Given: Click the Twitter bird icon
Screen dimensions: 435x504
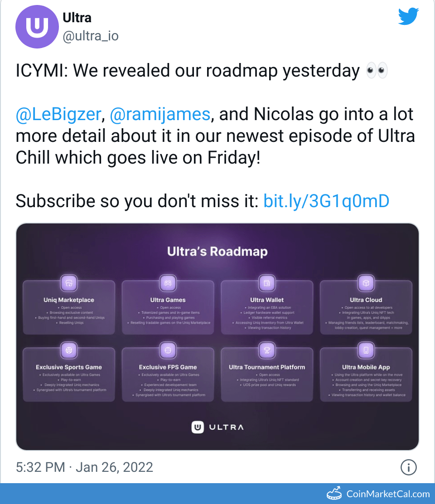Looking at the screenshot, I should [408, 16].
